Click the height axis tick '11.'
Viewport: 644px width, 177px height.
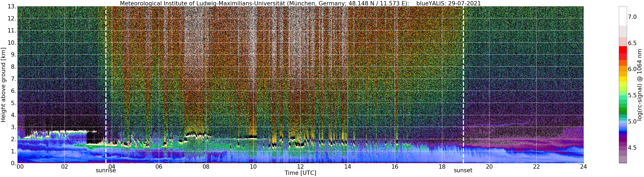click(x=12, y=31)
